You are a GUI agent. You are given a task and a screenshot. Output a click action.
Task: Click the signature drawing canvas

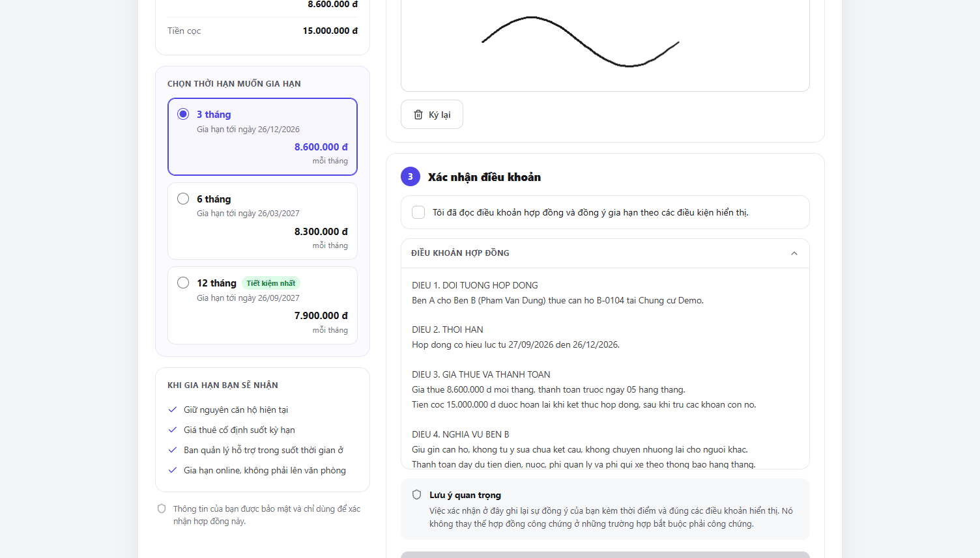[605, 44]
